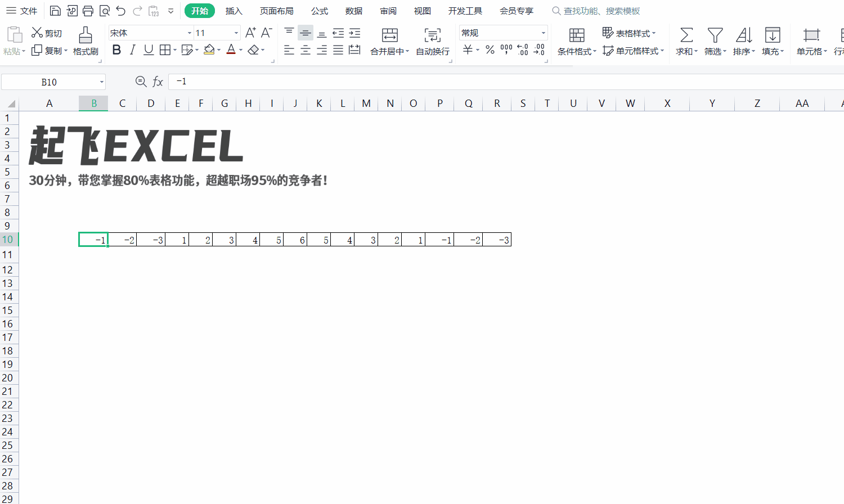Image resolution: width=844 pixels, height=504 pixels.
Task: Click the eraser clear formatting icon
Action: [x=253, y=50]
